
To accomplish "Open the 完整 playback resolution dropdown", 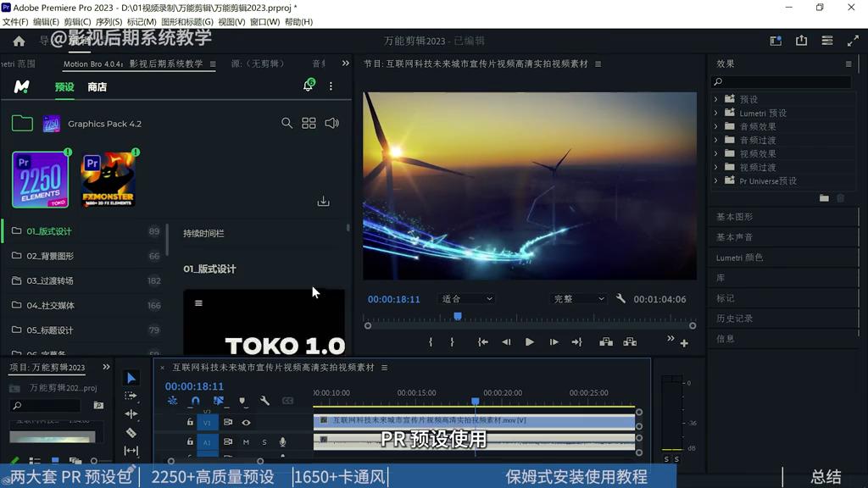I will click(x=578, y=298).
